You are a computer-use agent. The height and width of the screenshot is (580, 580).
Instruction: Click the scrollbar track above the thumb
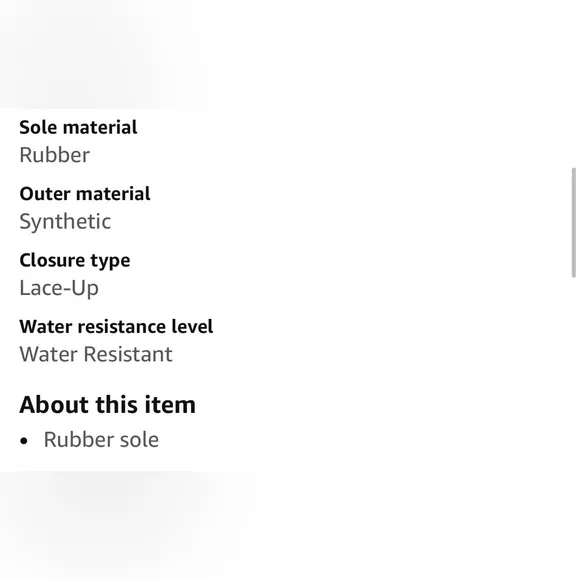coord(574,139)
